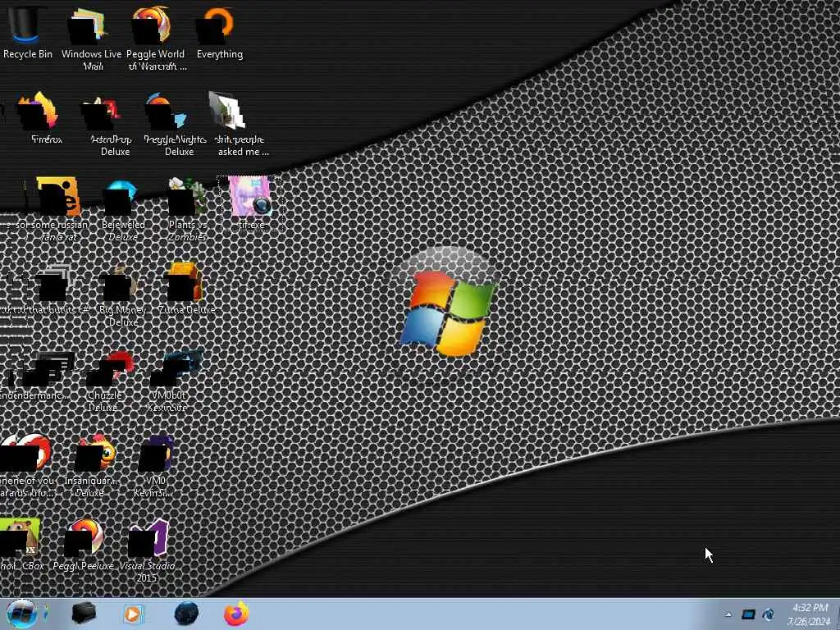Open the taskbar clock showing 4:32 PM
Image resolution: width=840 pixels, height=630 pixels.
coord(810,614)
